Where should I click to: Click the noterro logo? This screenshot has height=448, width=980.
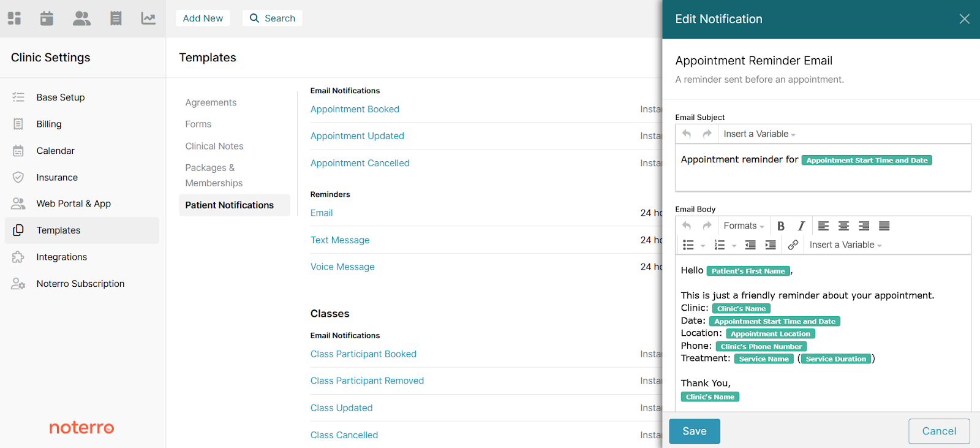click(81, 427)
